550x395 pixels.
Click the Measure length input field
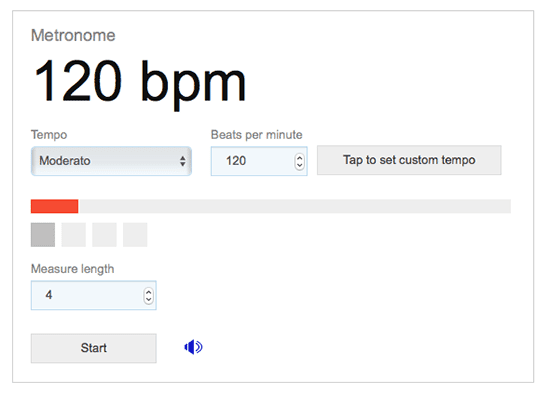tap(94, 295)
